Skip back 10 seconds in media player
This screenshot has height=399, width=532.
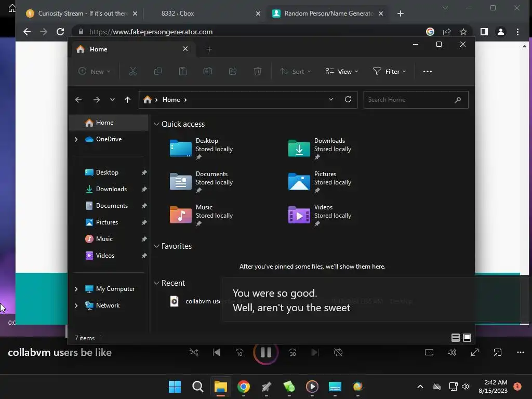tap(239, 353)
